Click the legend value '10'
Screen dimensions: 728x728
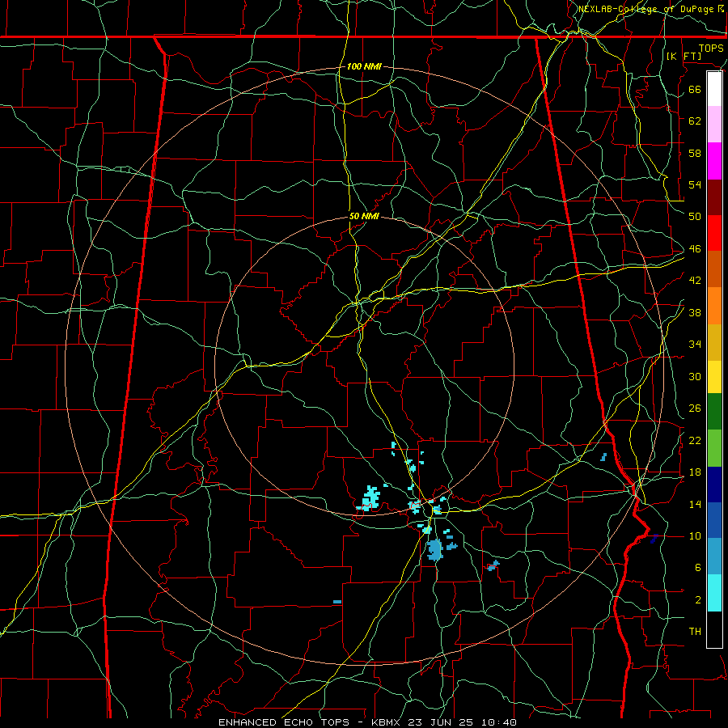coord(695,536)
